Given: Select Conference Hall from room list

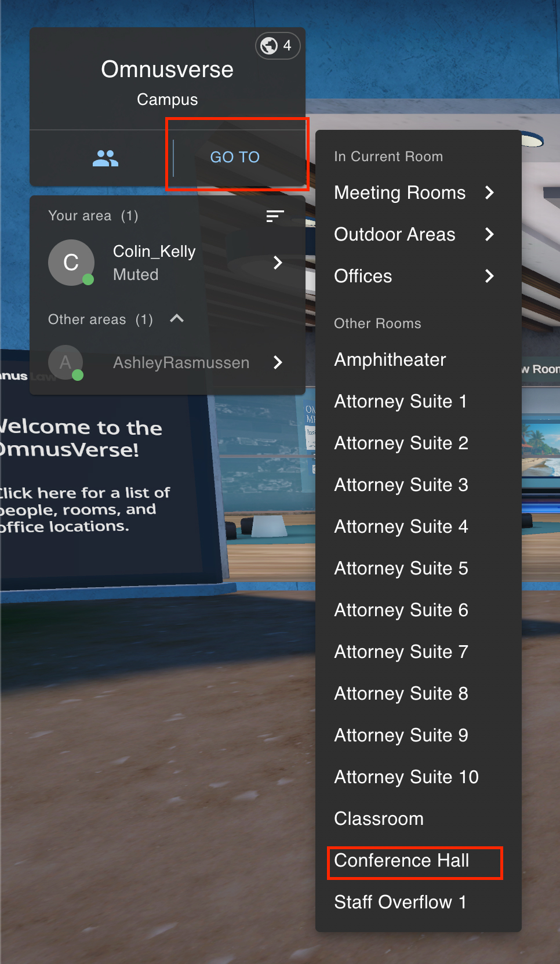Looking at the screenshot, I should (x=402, y=861).
